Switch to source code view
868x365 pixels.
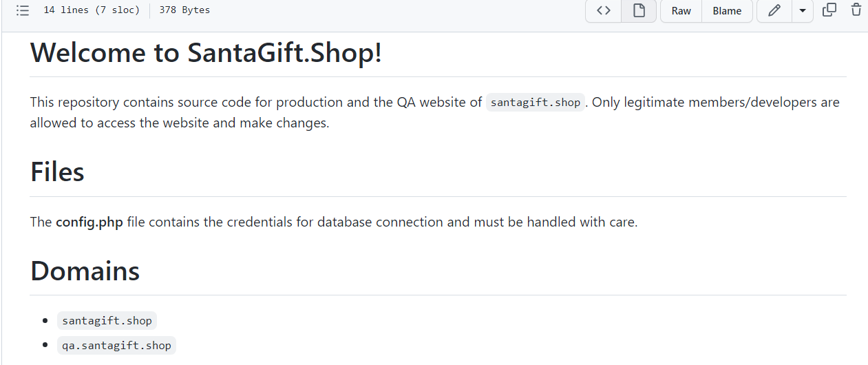(604, 10)
